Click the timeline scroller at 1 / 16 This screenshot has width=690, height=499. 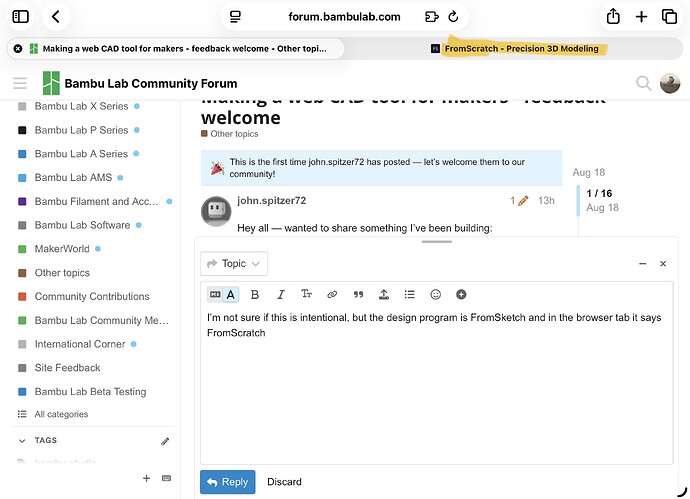pos(599,200)
